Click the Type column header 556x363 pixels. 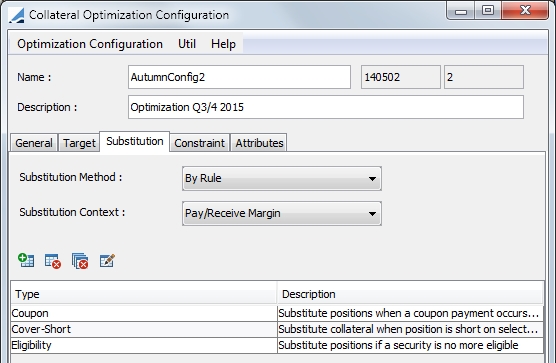[x=144, y=294]
